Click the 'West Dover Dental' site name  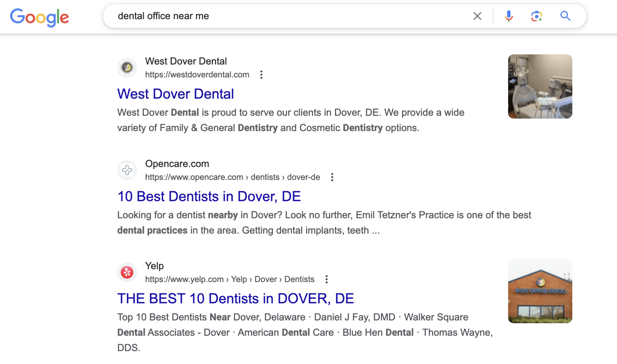click(x=186, y=61)
